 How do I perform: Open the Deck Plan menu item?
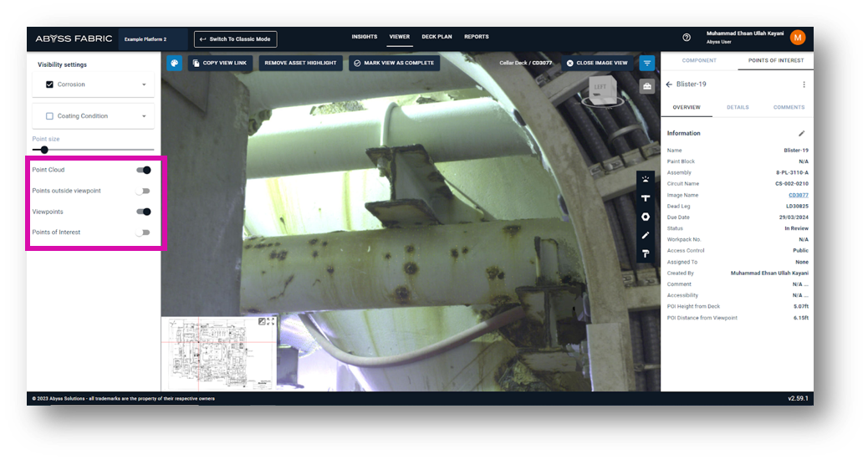point(437,37)
